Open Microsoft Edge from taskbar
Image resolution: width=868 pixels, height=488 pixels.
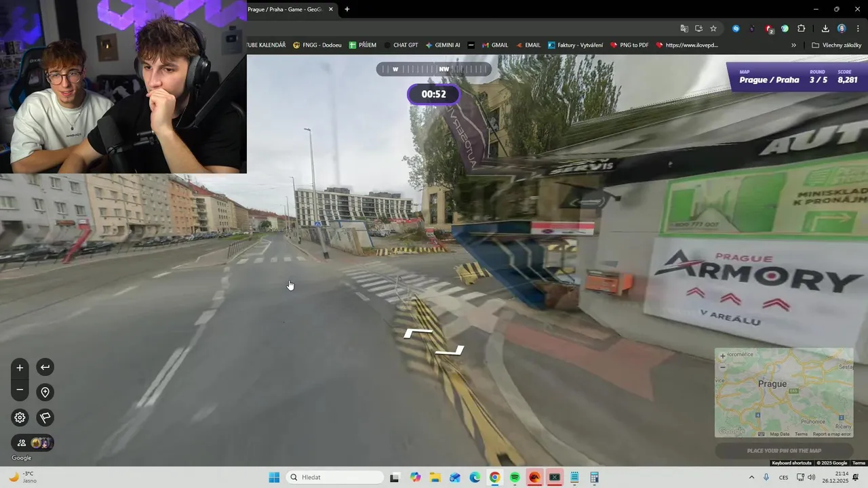click(x=475, y=477)
